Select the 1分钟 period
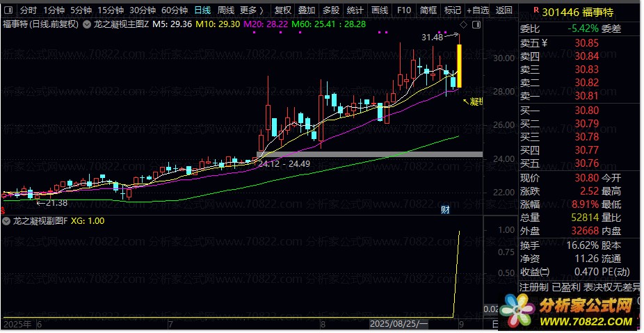The height and width of the screenshot is (333, 644). (x=54, y=10)
